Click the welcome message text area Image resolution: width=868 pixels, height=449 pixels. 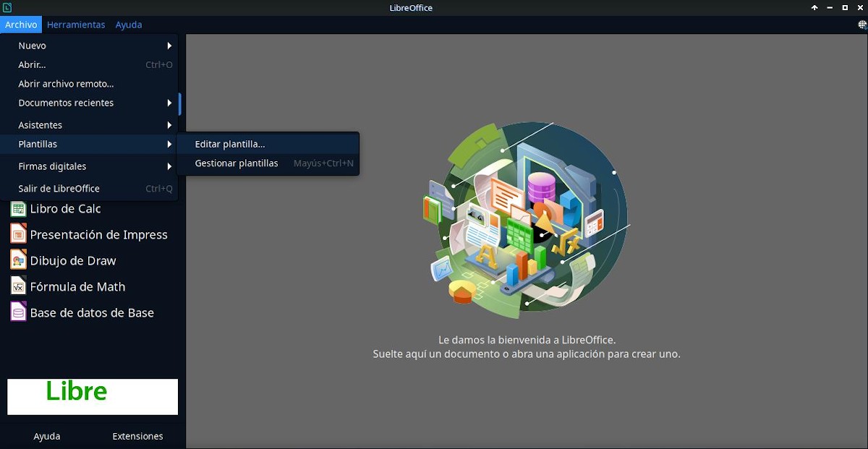(x=527, y=347)
